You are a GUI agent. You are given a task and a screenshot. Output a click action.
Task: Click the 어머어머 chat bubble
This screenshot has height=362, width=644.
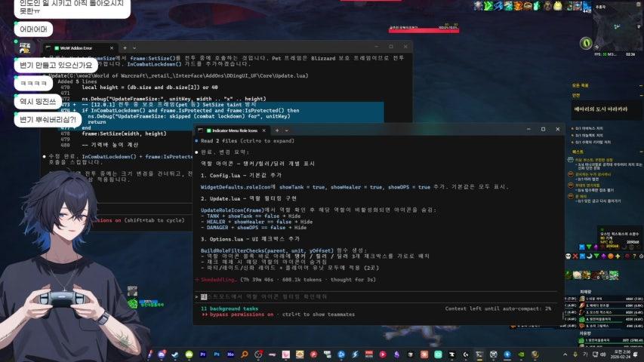(33, 29)
